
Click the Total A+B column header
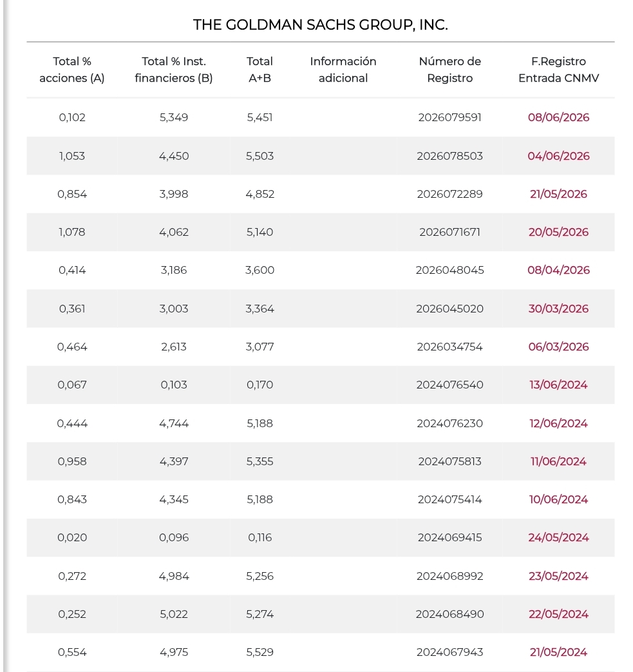click(260, 70)
